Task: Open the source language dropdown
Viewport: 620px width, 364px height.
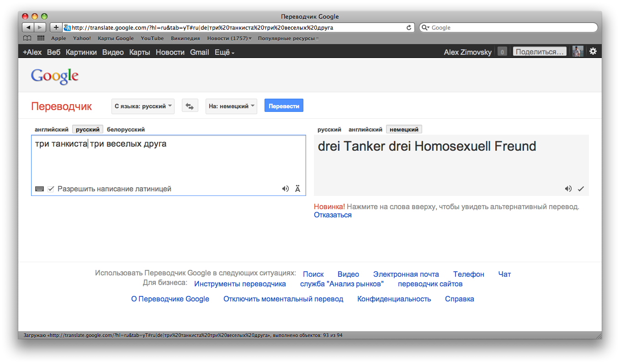Action: (143, 106)
